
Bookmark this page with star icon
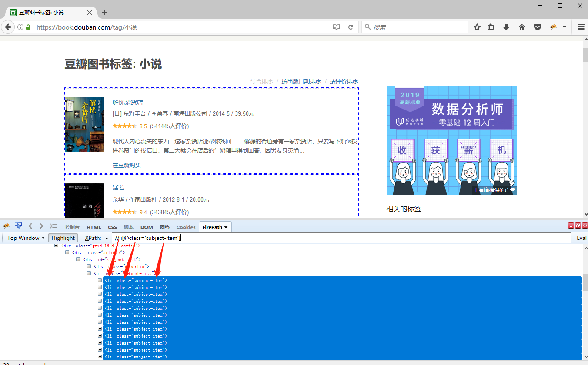pyautogui.click(x=477, y=27)
